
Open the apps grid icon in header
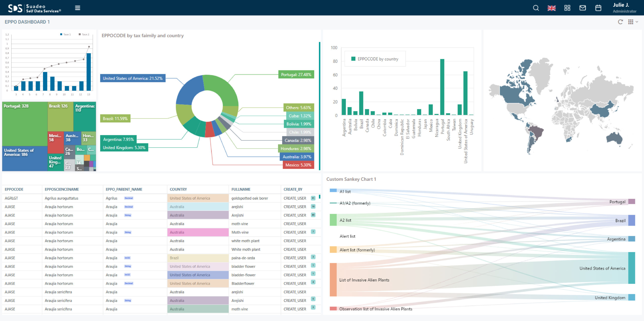[567, 8]
